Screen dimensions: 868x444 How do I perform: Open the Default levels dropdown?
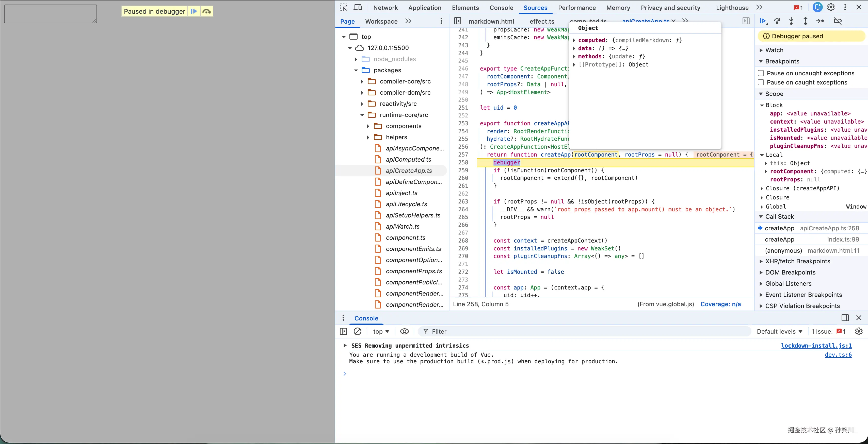click(779, 331)
